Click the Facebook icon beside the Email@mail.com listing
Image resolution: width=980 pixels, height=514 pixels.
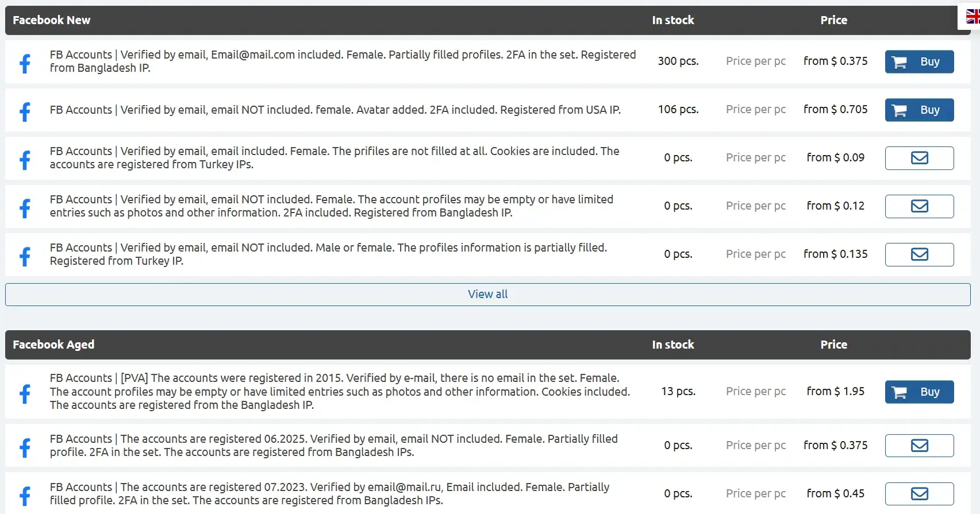click(25, 62)
